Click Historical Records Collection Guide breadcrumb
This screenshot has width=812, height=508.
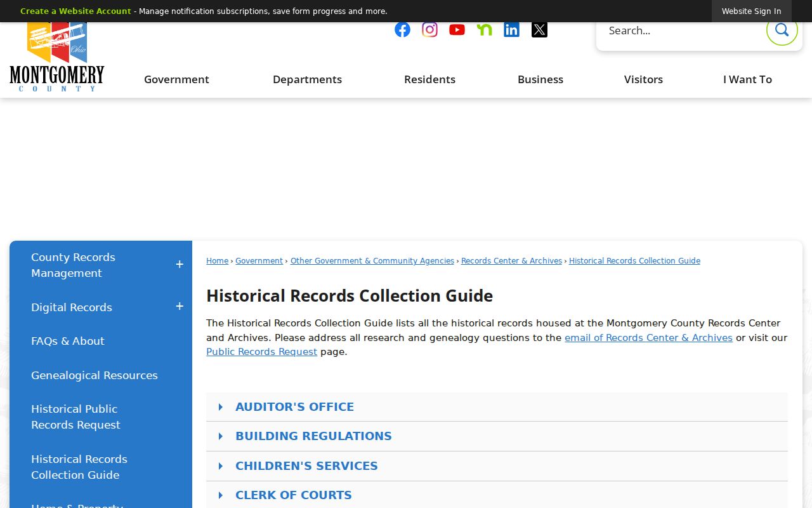pyautogui.click(x=634, y=261)
